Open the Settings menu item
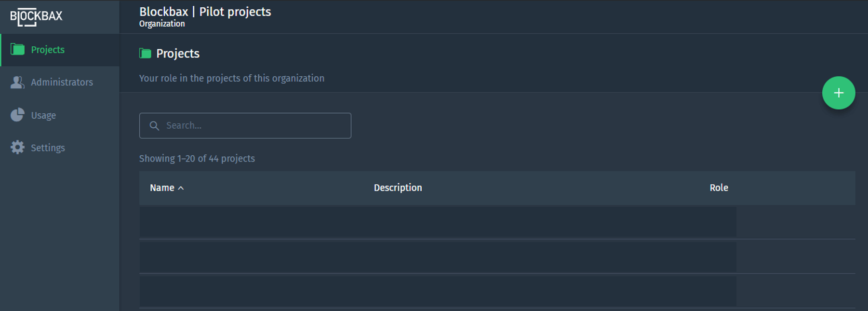The width and height of the screenshot is (868, 311). pyautogui.click(x=48, y=148)
